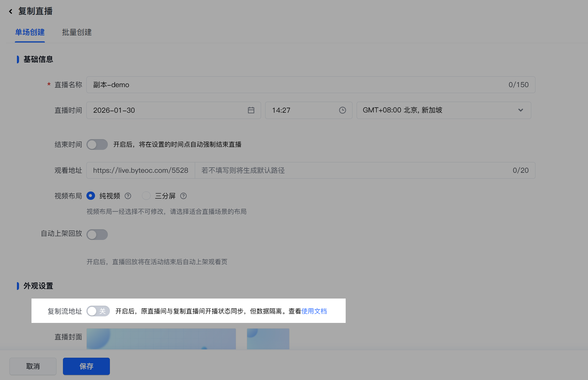Image resolution: width=588 pixels, height=380 pixels.
Task: Click the 基础信息 section heading
Action: pyautogui.click(x=38, y=59)
